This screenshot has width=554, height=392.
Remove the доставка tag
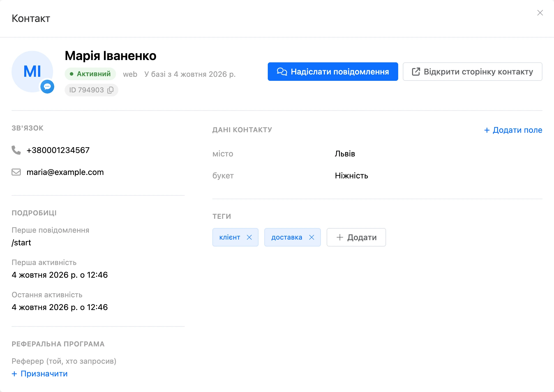click(x=312, y=237)
